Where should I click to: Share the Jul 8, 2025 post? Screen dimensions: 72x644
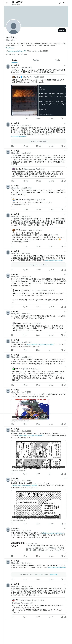(65, 270)
